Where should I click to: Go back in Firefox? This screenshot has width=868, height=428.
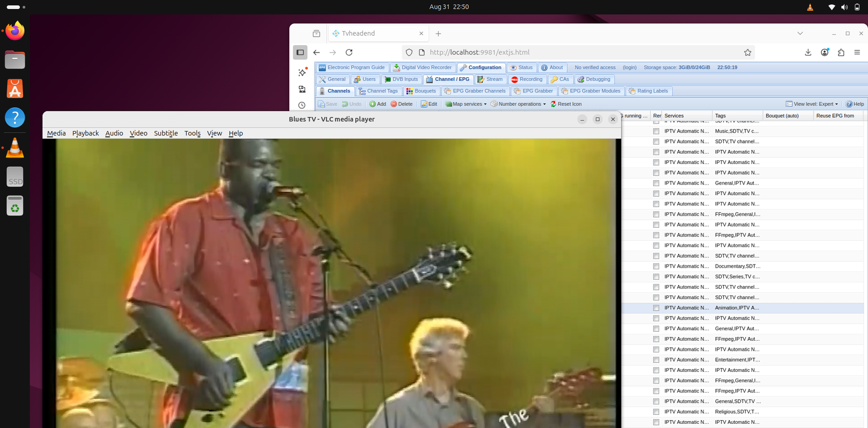316,53
